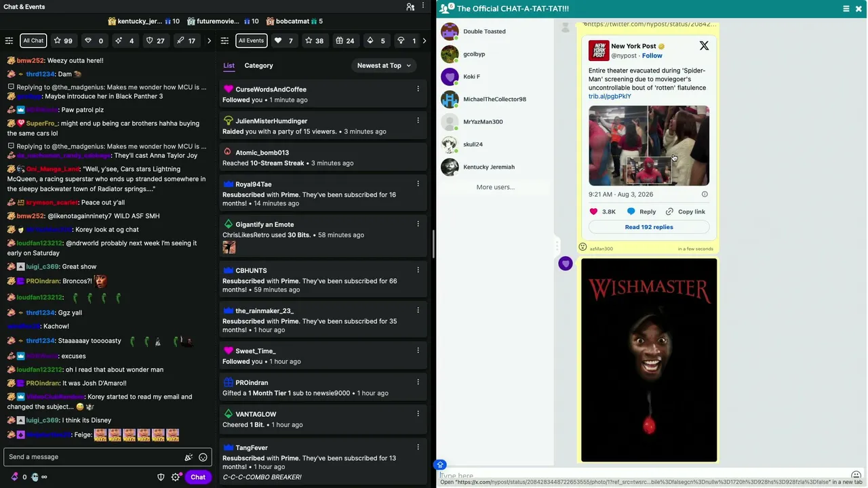Select the All Chat filter
The height and width of the screenshot is (488, 868).
click(33, 41)
